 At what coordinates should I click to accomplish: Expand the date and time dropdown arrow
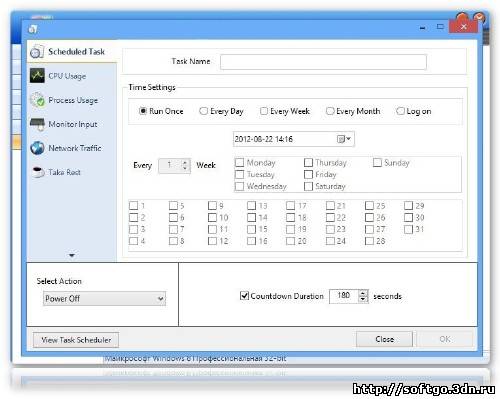click(x=349, y=138)
